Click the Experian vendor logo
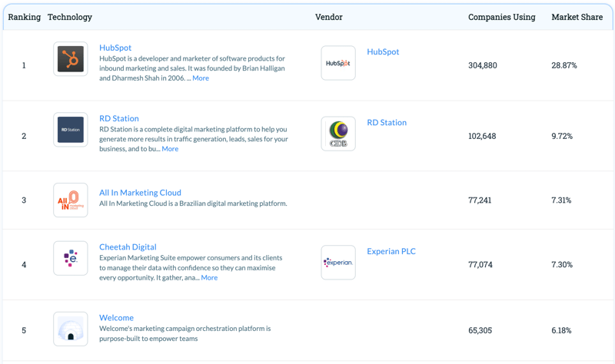 coord(338,263)
